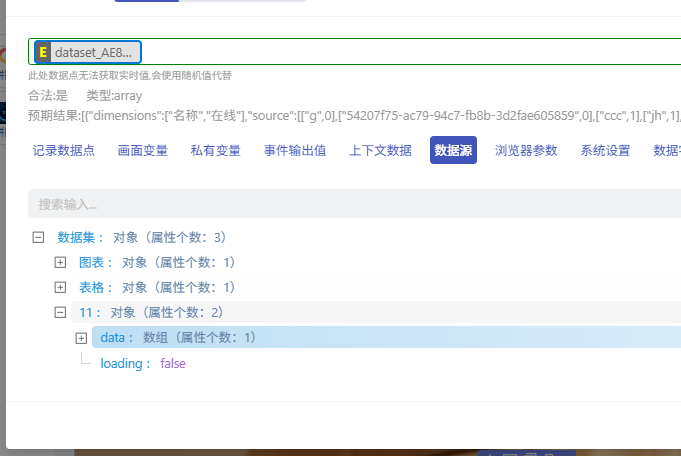Switch to the 画面变量 tab
681x456 pixels.
(142, 150)
